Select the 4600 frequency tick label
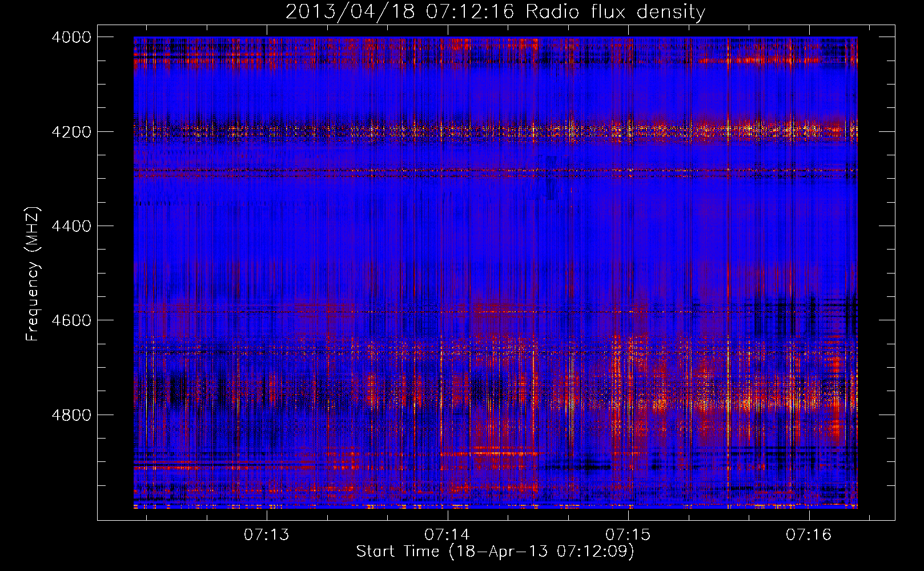 (x=71, y=320)
